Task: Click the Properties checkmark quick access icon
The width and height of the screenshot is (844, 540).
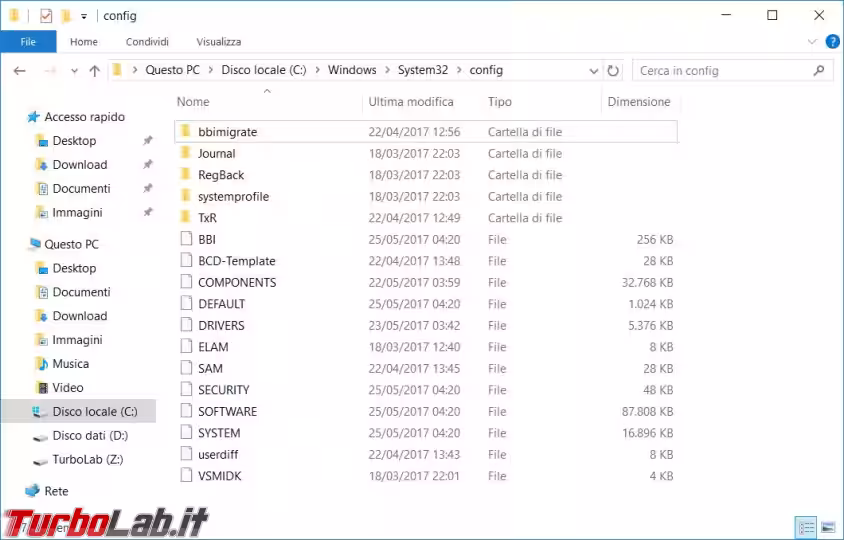Action: [46, 16]
